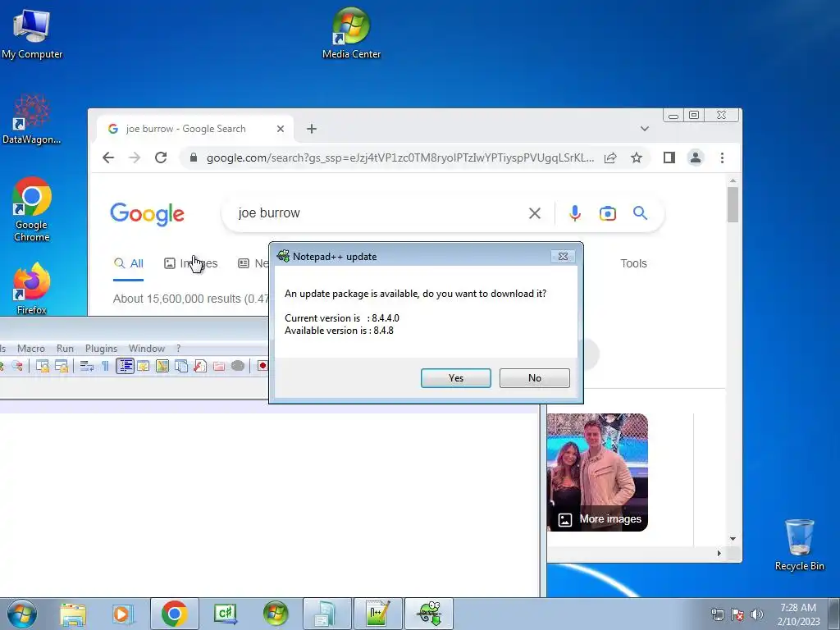Open Folder as Workspace icon in Notepad++
This screenshot has height=630, width=840.
[219, 366]
